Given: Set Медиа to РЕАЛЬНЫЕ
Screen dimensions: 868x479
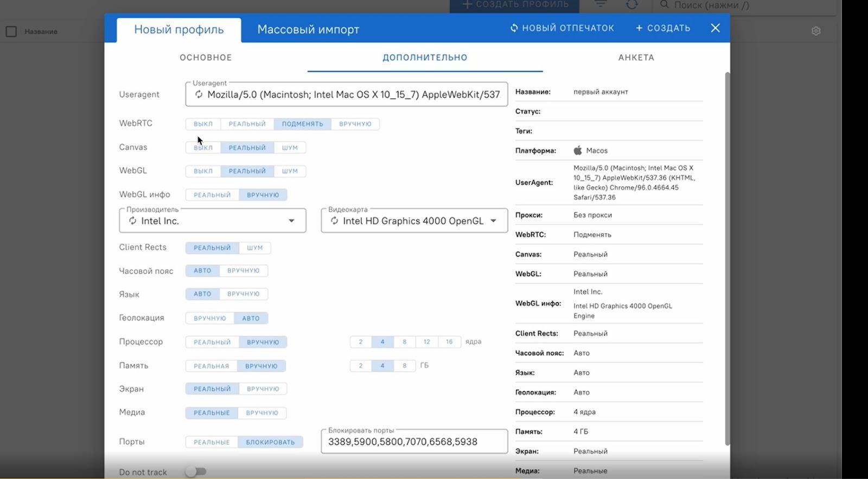Looking at the screenshot, I should coord(212,413).
